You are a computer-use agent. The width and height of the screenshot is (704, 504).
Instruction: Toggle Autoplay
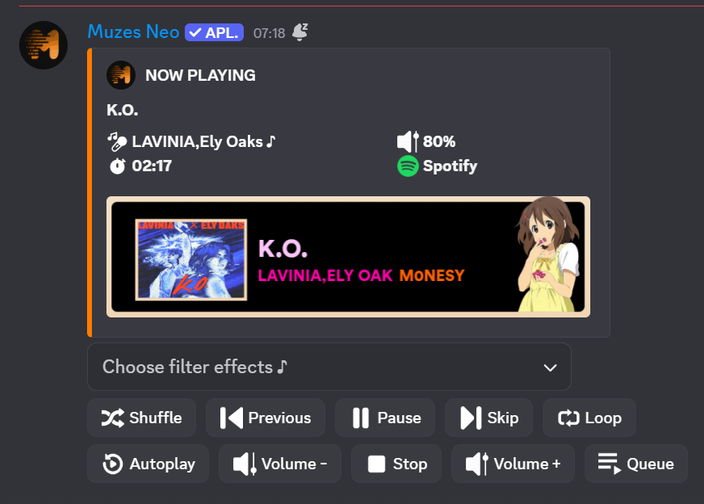(148, 464)
